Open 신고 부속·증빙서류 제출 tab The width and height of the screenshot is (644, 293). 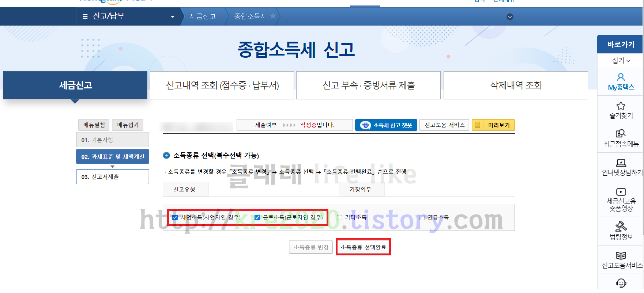click(368, 85)
